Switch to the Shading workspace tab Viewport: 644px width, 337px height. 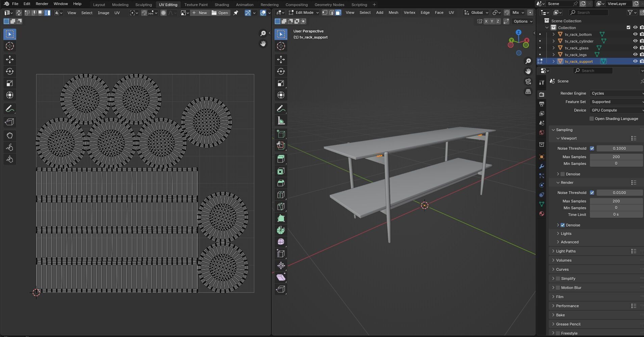(x=222, y=5)
